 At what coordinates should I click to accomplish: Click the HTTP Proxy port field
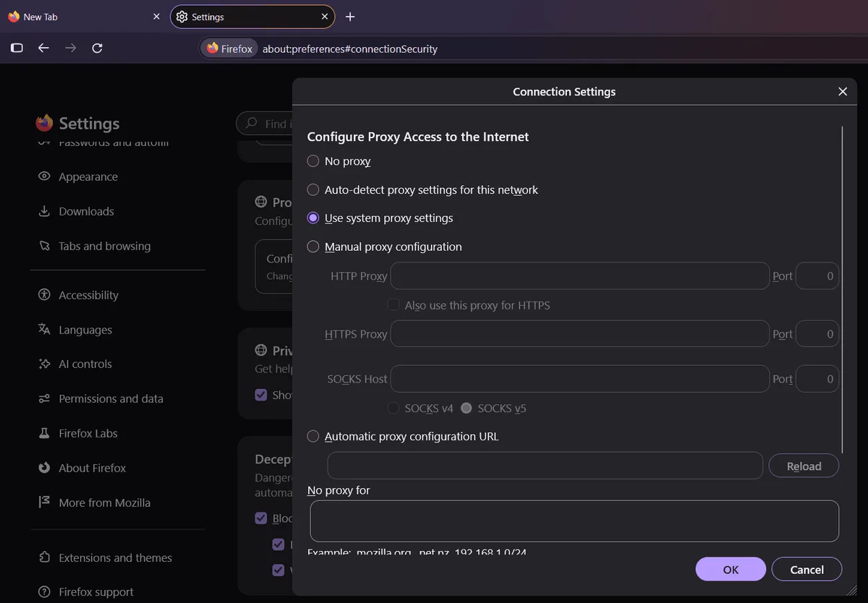click(817, 276)
